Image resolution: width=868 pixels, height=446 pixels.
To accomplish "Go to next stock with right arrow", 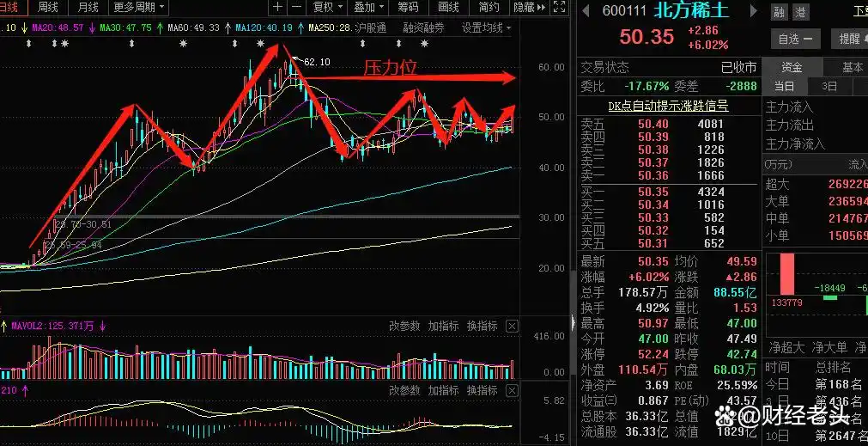I will click(754, 10).
